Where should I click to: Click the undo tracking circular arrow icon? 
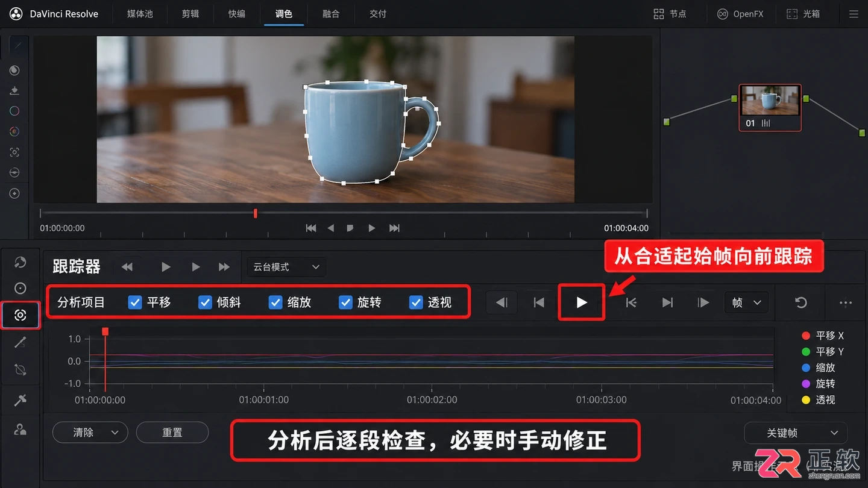(x=800, y=302)
